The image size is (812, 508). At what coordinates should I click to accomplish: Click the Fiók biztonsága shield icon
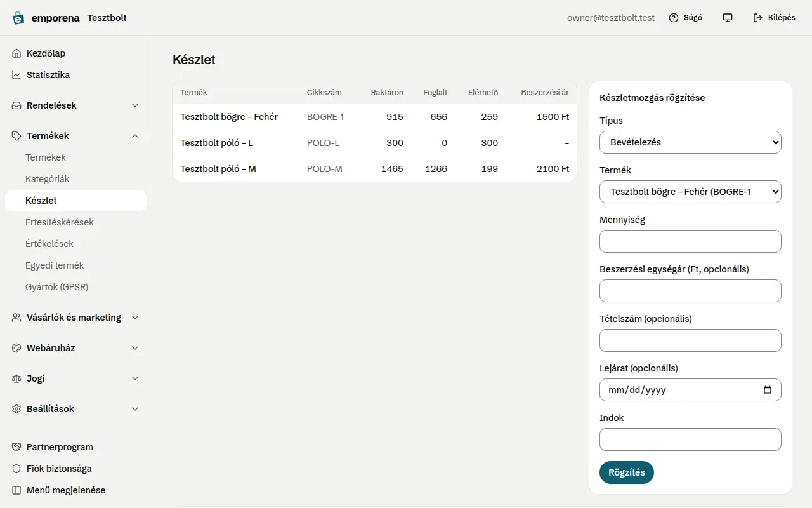pyautogui.click(x=16, y=469)
